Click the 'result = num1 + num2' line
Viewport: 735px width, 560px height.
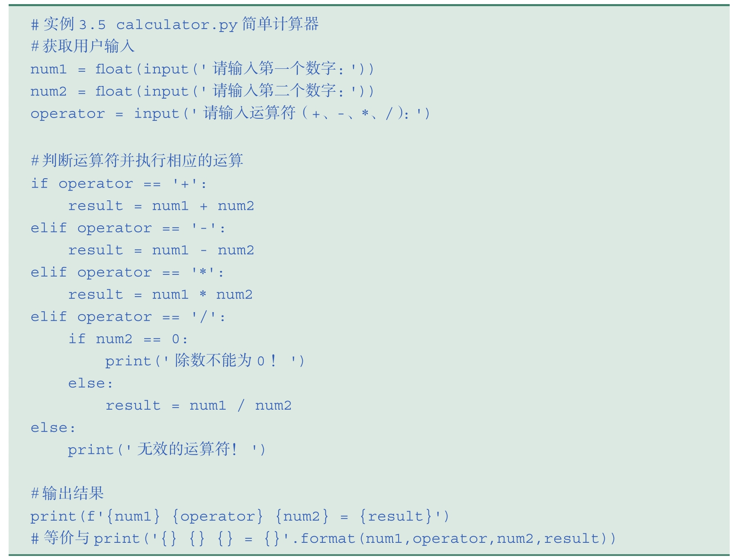point(161,206)
